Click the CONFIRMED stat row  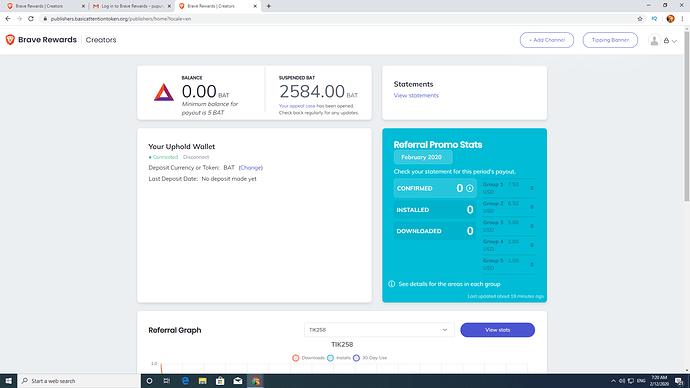click(x=435, y=188)
